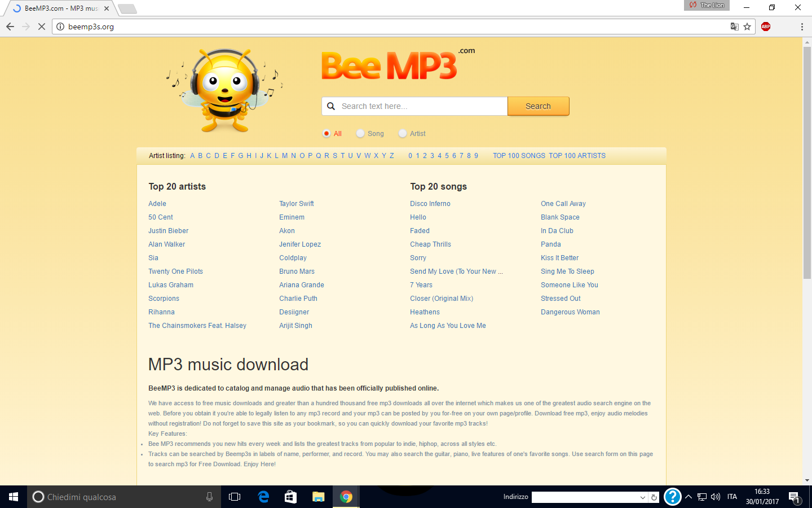Image resolution: width=812 pixels, height=508 pixels.
Task: Open artist listing letter Z
Action: (391, 156)
